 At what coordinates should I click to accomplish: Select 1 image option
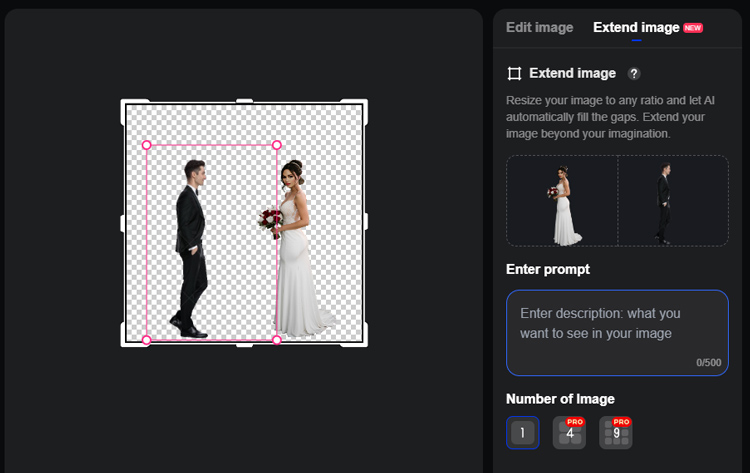click(522, 432)
